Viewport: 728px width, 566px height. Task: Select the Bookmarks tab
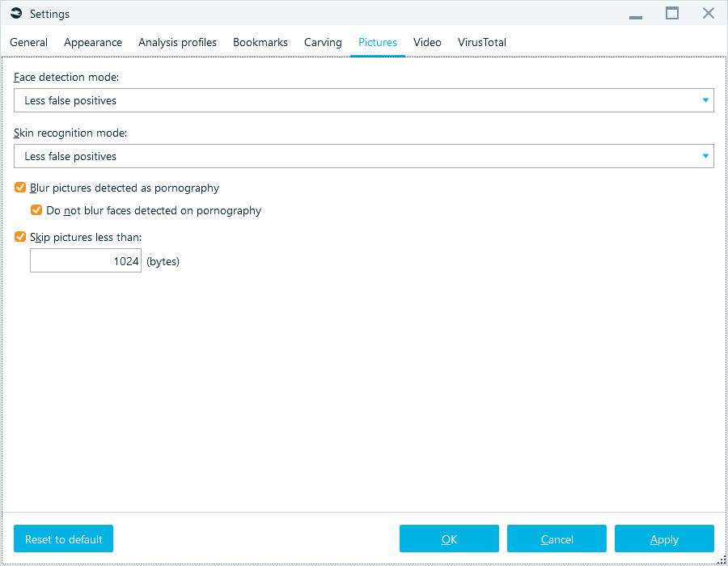click(x=260, y=42)
